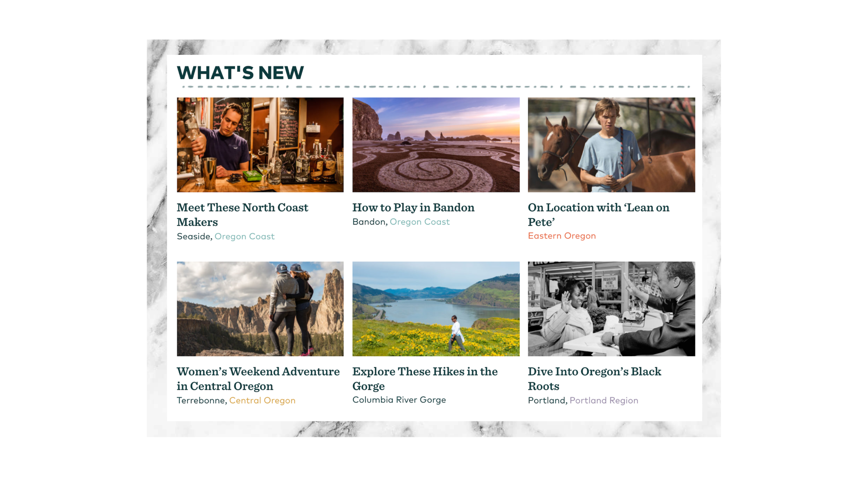
Task: Open the black-and-white voter registration photo
Action: tap(611, 309)
